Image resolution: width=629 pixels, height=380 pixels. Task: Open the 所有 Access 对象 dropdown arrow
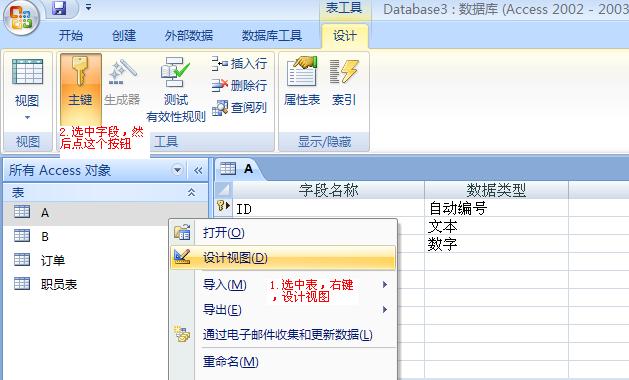coord(177,170)
